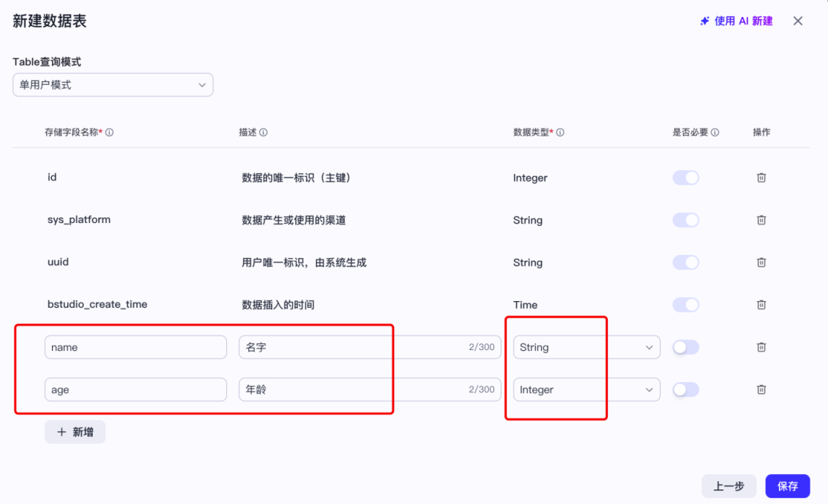Remove the bstudio_create_time field
Image resolution: width=828 pixels, height=504 pixels.
[761, 305]
